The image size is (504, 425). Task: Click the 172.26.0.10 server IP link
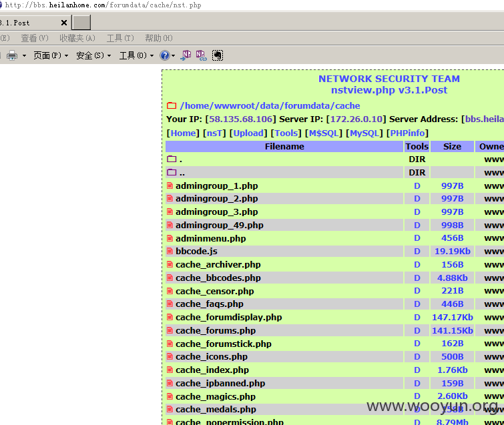[356, 119]
